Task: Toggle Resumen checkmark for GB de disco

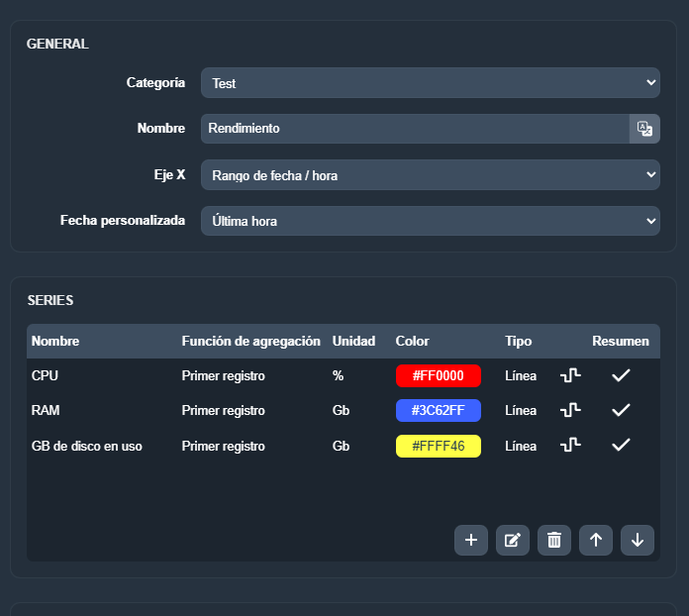Action: [621, 446]
